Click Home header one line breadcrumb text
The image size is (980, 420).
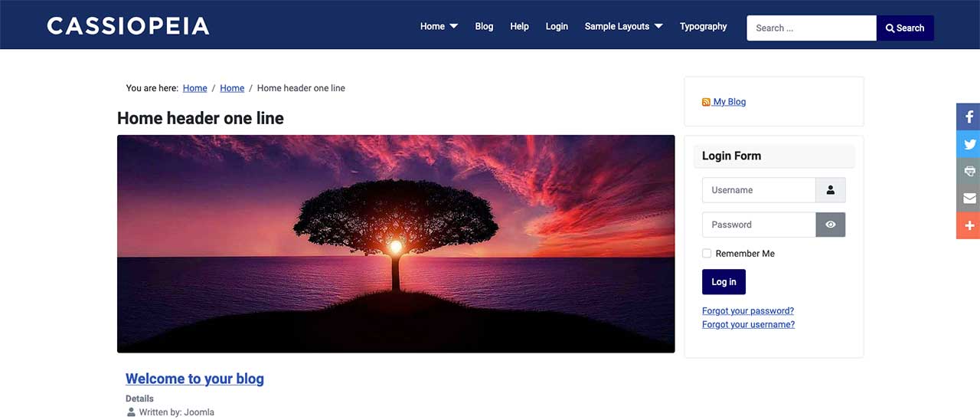[301, 88]
